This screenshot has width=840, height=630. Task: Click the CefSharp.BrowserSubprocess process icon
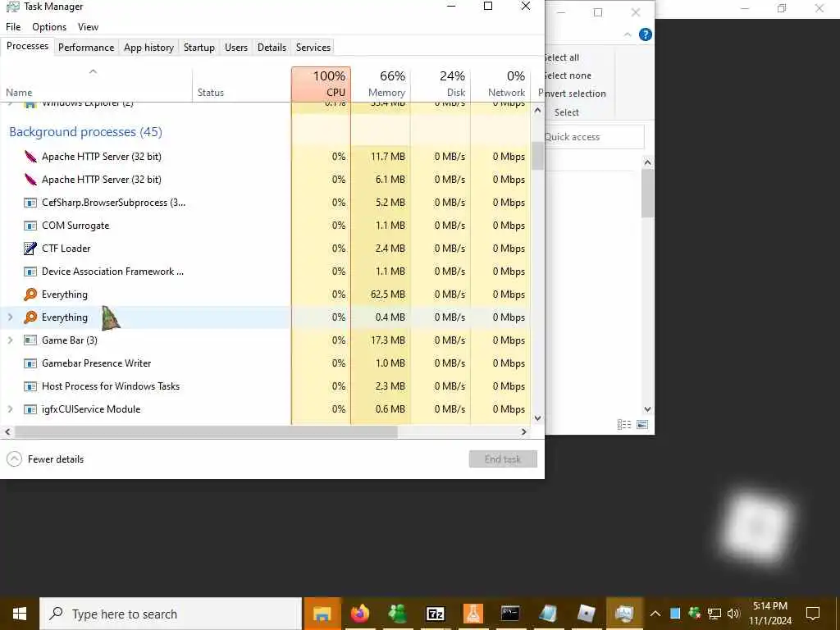30,203
